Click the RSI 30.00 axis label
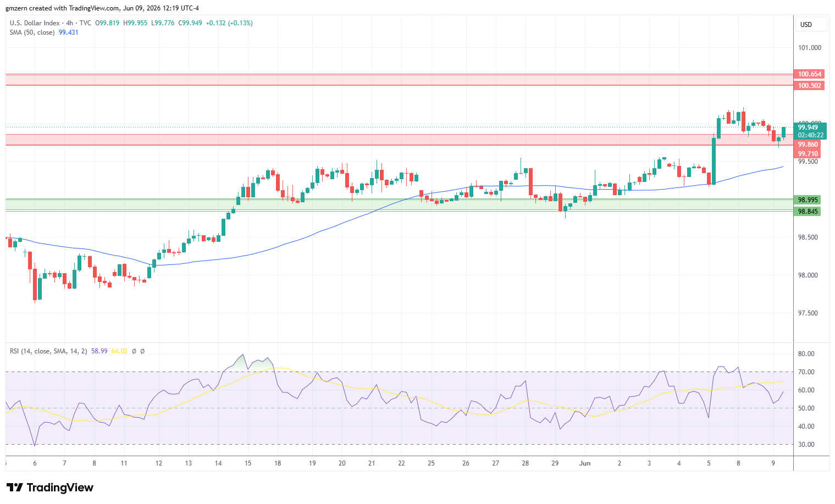 tap(806, 445)
